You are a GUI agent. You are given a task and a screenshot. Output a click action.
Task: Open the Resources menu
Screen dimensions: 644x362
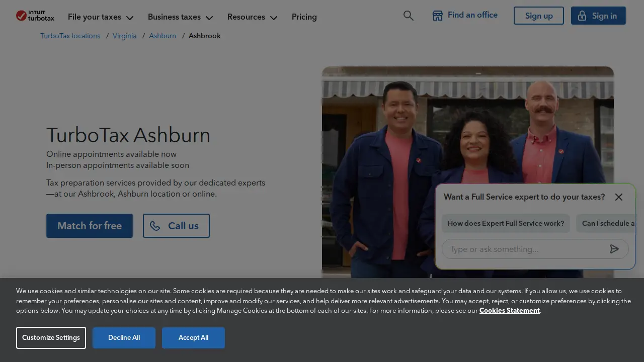pyautogui.click(x=252, y=17)
